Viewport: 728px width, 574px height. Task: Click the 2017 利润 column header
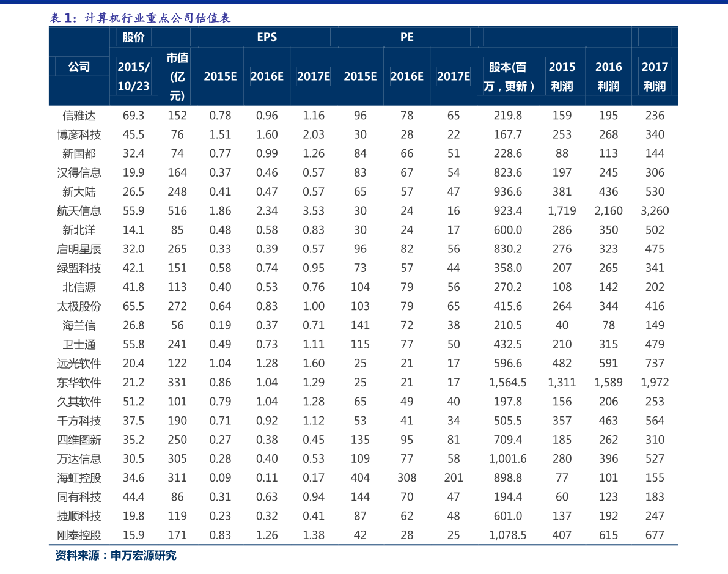pos(654,76)
